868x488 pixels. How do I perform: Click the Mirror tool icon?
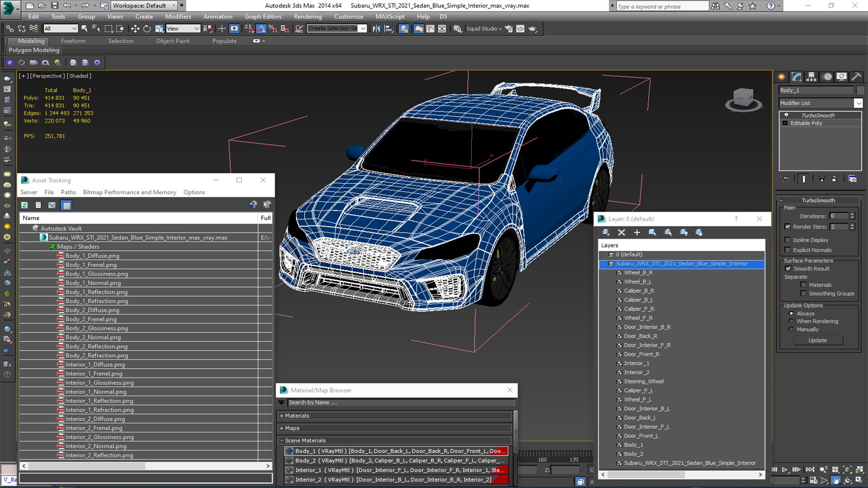point(376,28)
